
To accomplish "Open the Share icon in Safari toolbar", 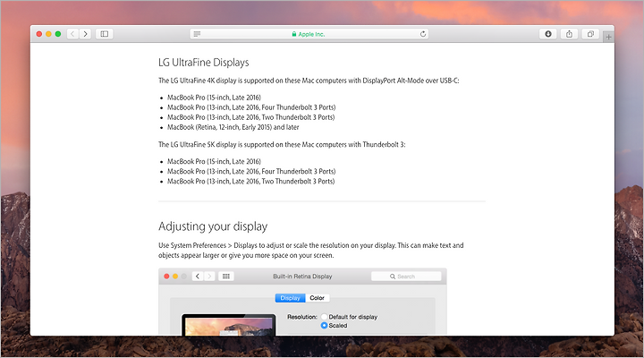I will pyautogui.click(x=569, y=34).
